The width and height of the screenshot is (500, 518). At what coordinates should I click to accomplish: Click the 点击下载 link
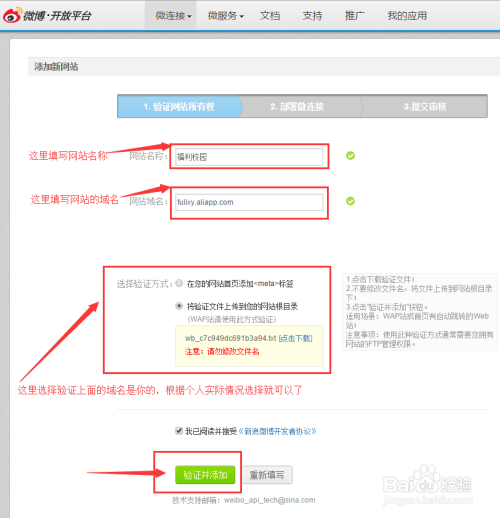pyautogui.click(x=296, y=338)
